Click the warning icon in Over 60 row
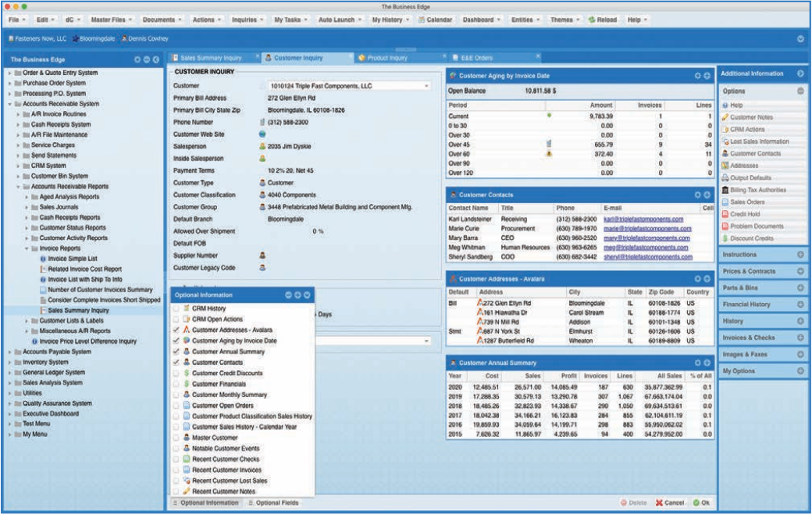The width and height of the screenshot is (812, 515). click(x=549, y=154)
